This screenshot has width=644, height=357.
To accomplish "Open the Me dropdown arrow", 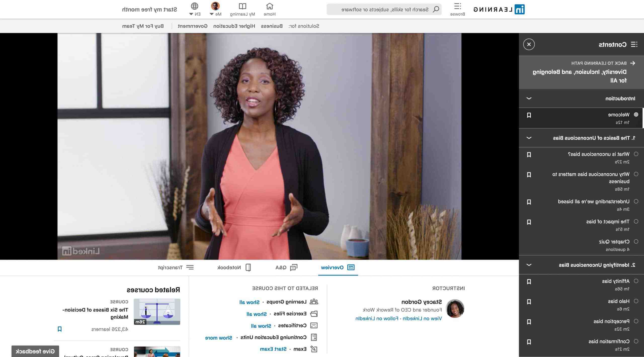I will [211, 14].
